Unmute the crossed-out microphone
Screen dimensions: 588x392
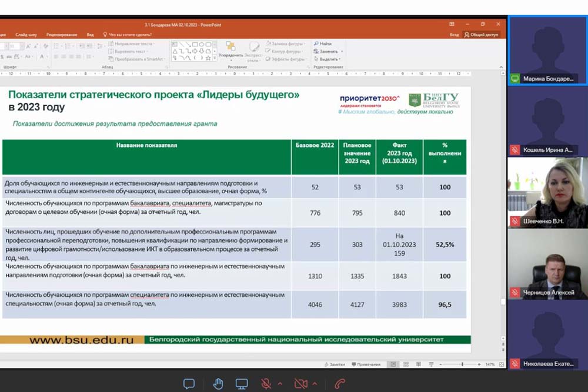pos(267,384)
